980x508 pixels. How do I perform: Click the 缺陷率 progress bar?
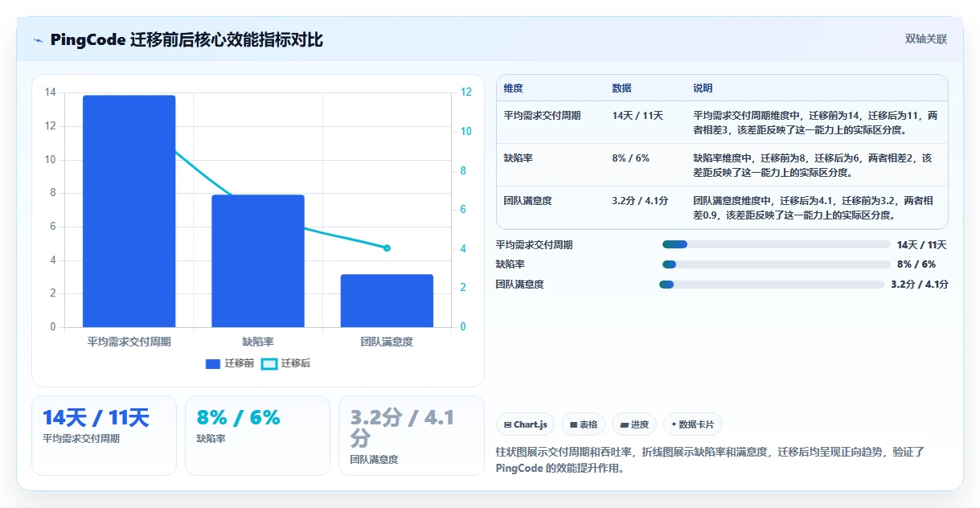click(x=776, y=264)
